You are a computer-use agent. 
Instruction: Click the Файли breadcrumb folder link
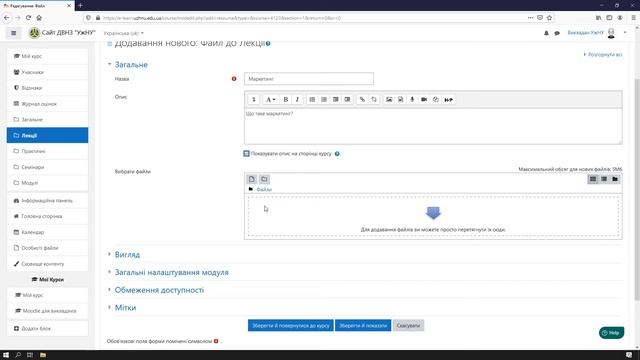264,190
